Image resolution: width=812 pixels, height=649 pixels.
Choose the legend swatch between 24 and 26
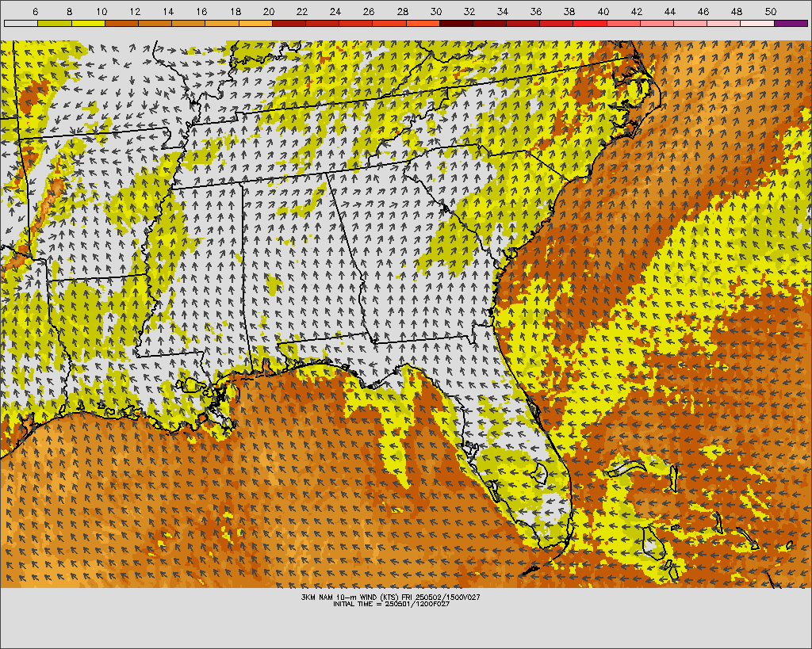click(356, 23)
